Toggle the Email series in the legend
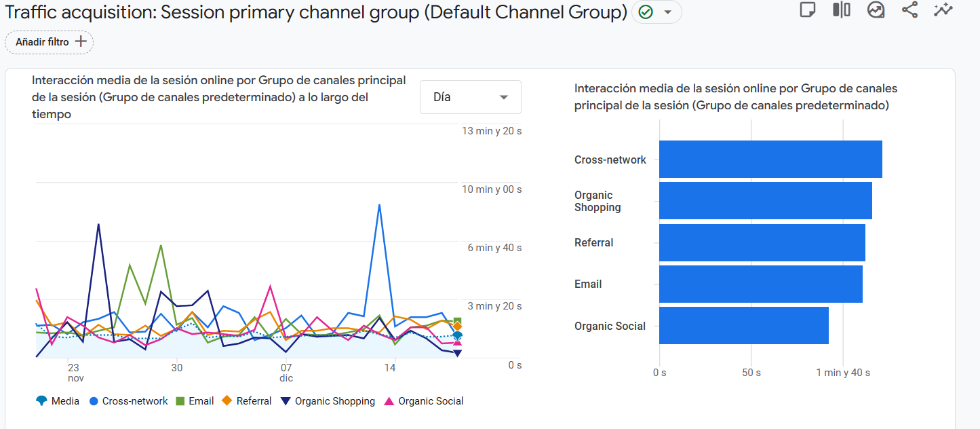Viewport: 980px width, 429px height. coord(195,401)
